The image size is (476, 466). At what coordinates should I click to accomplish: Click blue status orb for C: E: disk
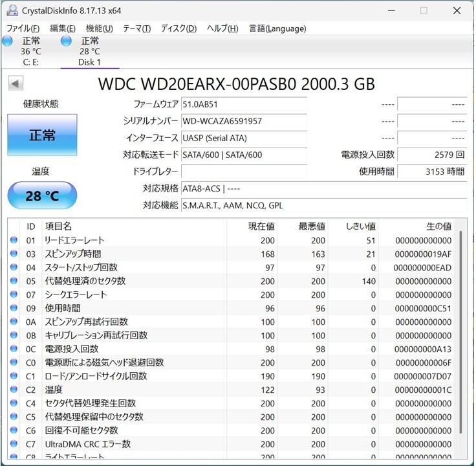(7, 41)
